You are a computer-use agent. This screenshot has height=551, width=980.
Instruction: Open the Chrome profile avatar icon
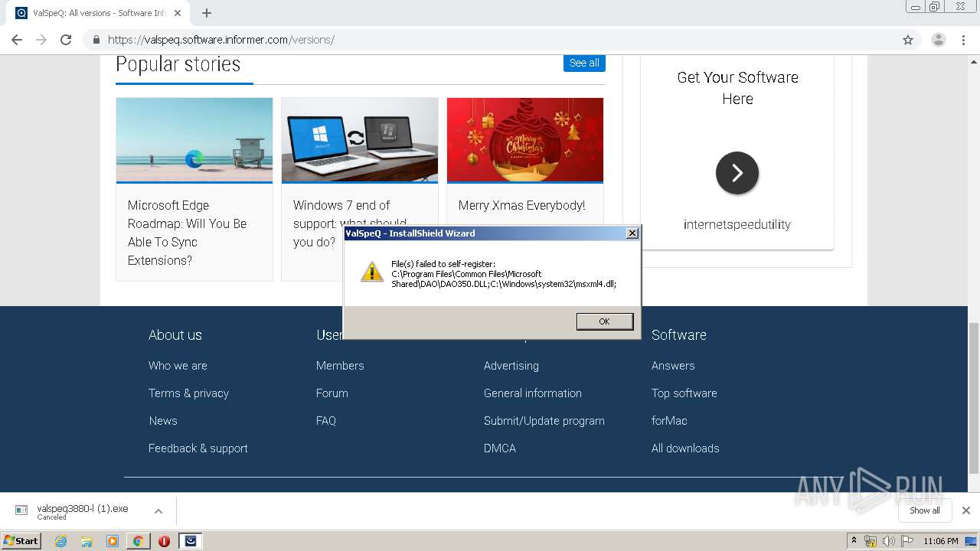939,40
